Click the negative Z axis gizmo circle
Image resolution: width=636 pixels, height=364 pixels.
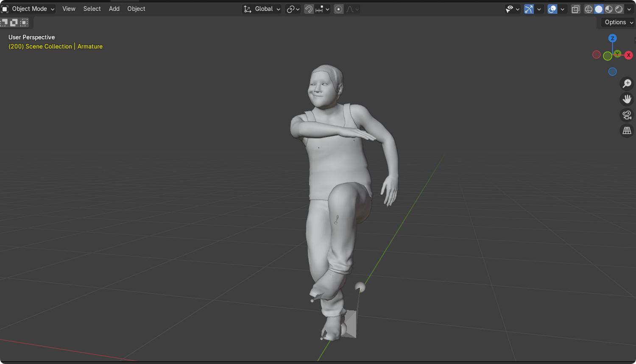point(612,72)
